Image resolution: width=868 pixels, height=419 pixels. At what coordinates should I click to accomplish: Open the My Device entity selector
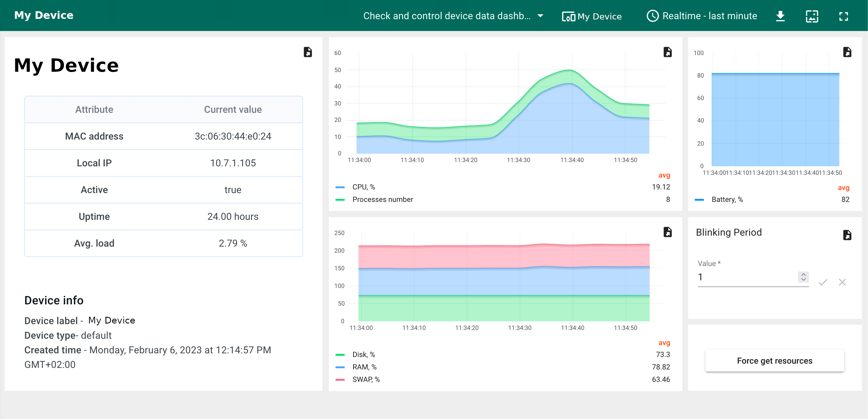592,16
